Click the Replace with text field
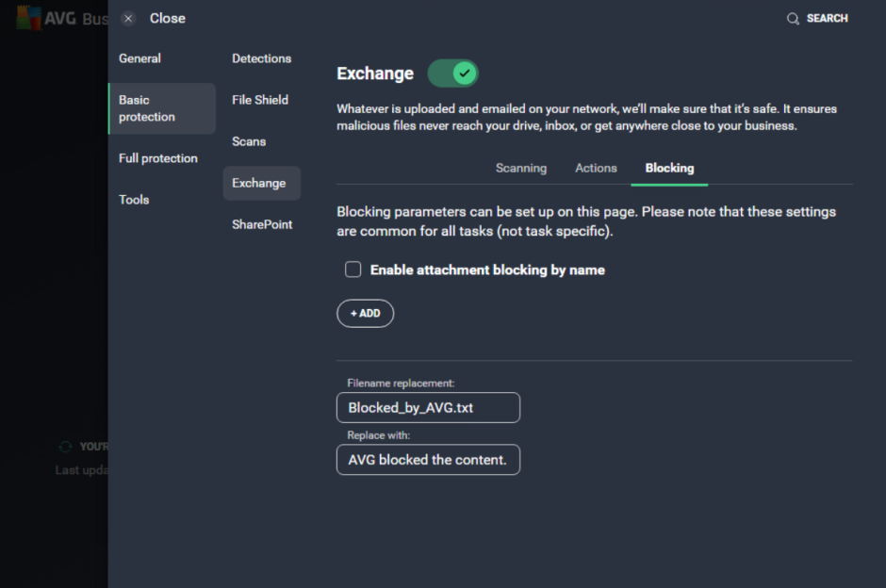 coord(428,459)
